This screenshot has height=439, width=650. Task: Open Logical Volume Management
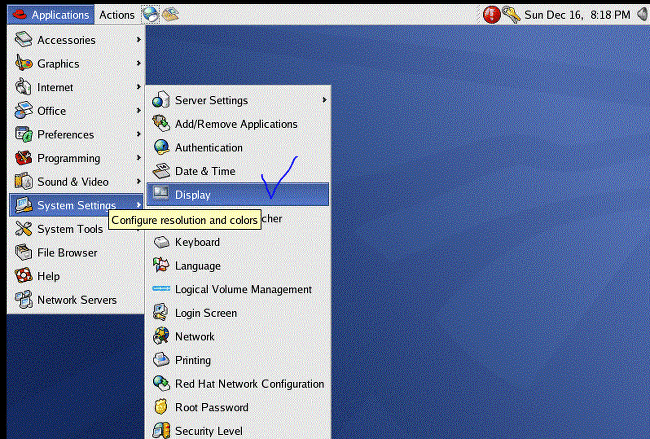pos(238,289)
